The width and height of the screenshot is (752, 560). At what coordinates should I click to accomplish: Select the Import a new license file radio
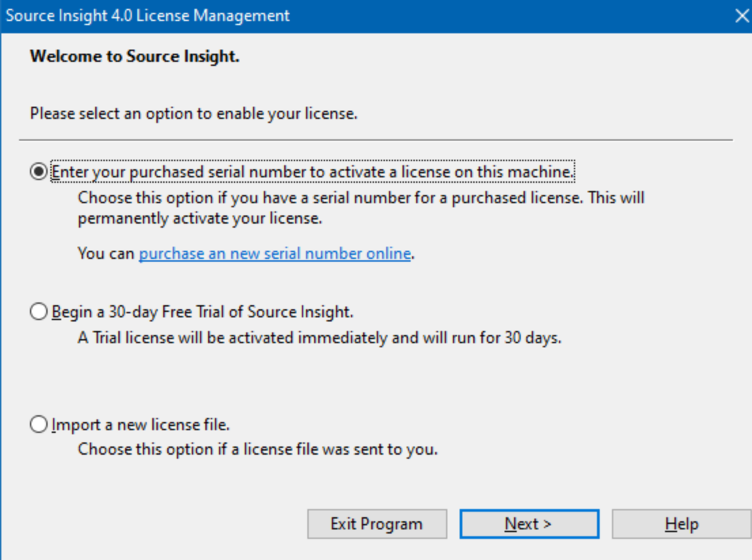point(38,425)
